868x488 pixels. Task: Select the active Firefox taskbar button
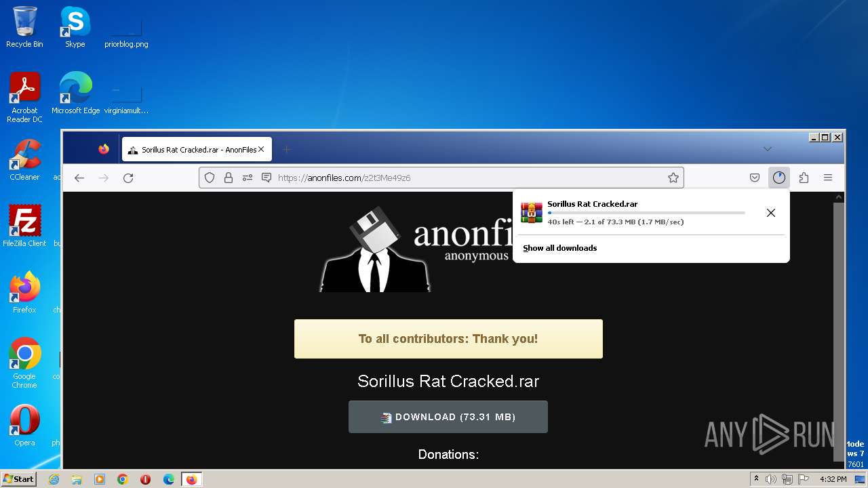click(x=192, y=479)
